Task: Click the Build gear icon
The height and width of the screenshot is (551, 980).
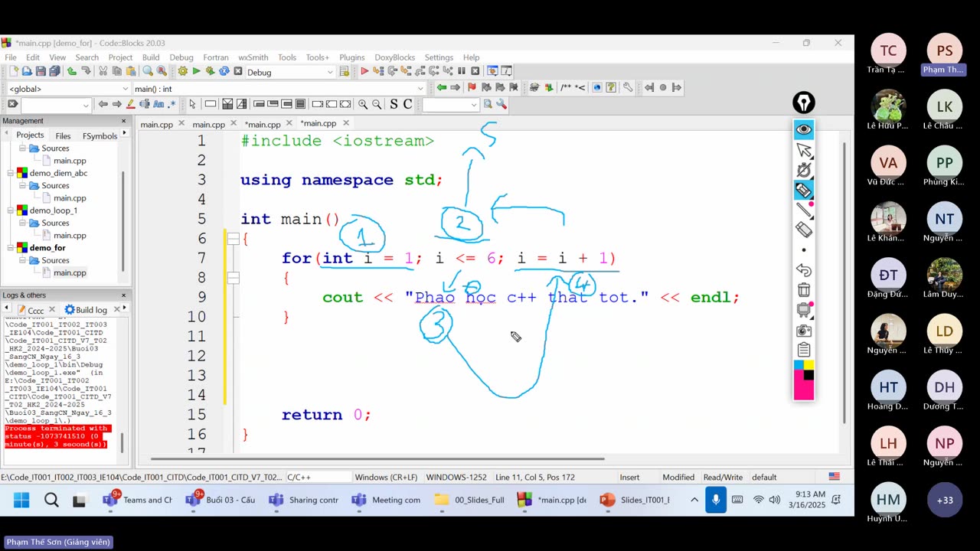Action: pyautogui.click(x=182, y=71)
